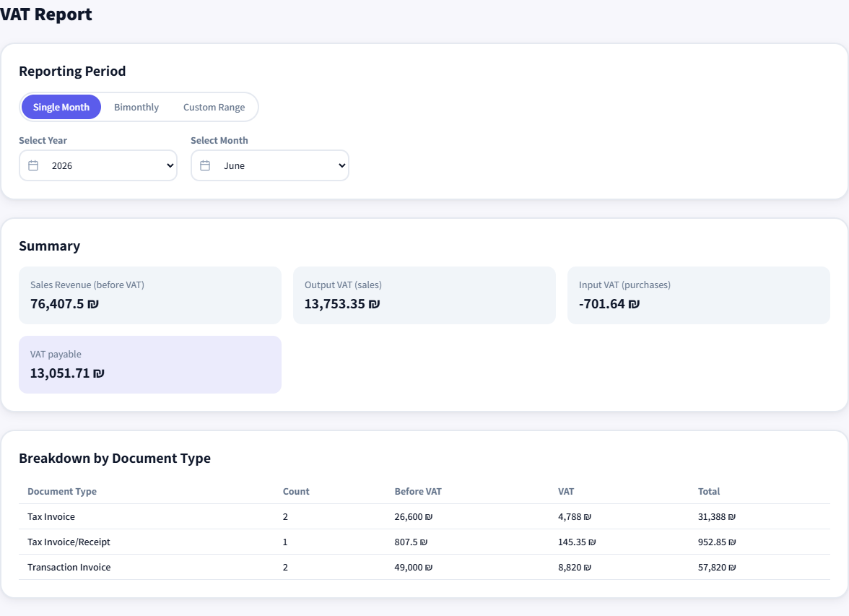Click the calendar icon in Select Year

[33, 165]
